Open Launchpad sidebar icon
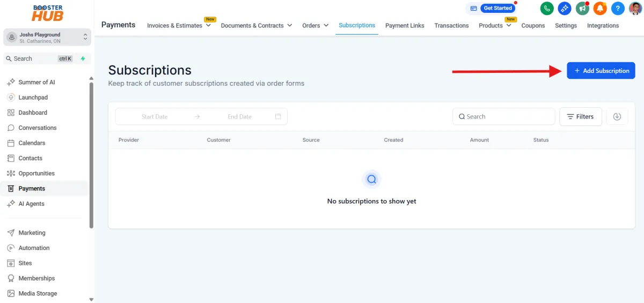Screen dimensions: 644x303 [11, 98]
